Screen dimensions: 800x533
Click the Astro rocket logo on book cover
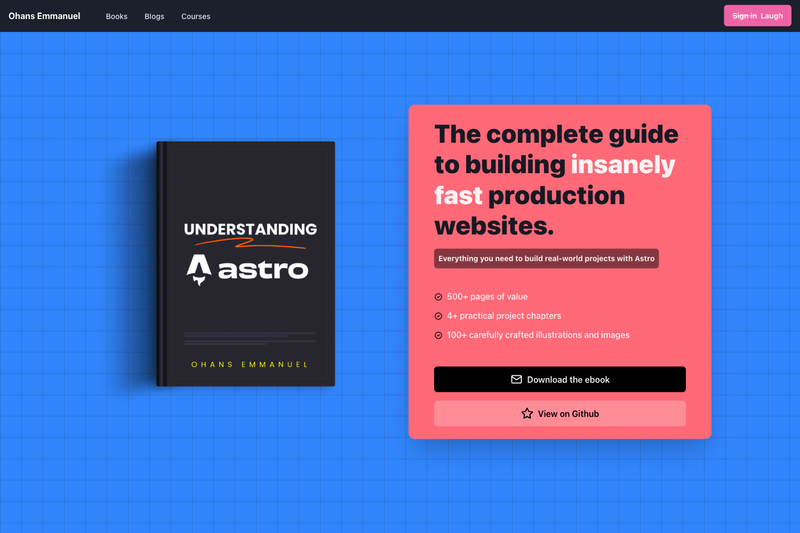pos(199,269)
